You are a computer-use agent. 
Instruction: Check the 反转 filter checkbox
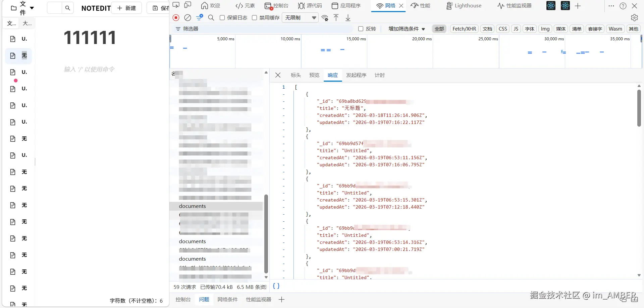pos(361,29)
